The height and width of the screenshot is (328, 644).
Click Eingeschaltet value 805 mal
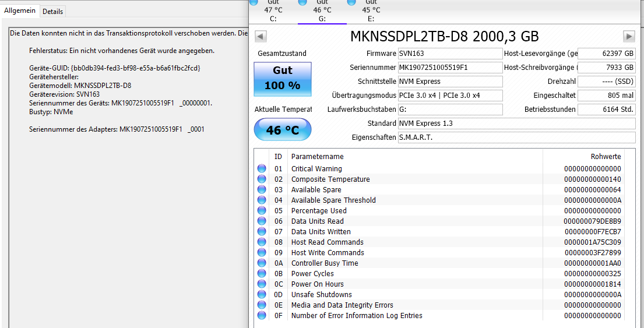[x=607, y=96]
